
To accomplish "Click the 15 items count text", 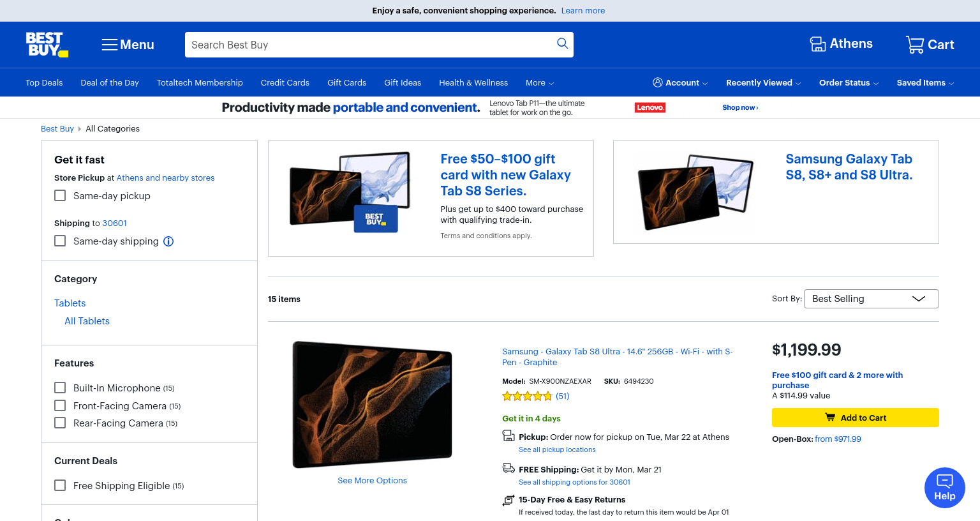I will pos(284,299).
